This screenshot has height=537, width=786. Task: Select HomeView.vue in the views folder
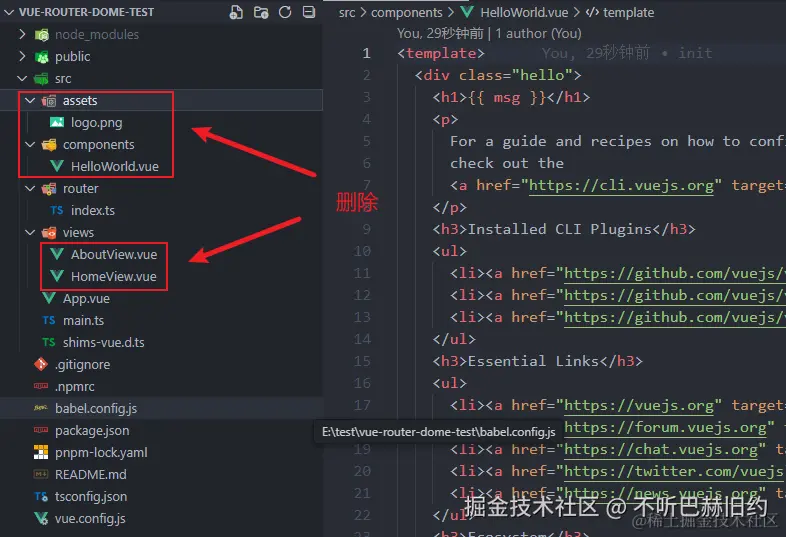[114, 277]
